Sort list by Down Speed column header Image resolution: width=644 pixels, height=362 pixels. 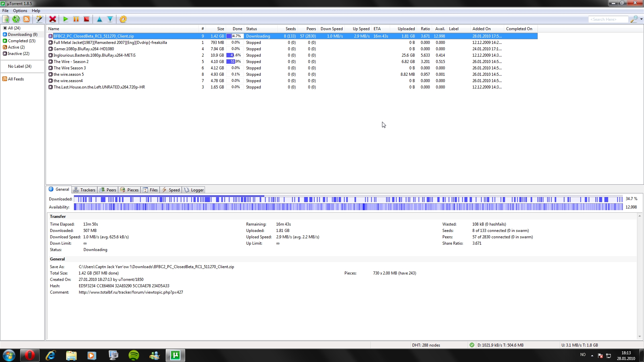331,29
